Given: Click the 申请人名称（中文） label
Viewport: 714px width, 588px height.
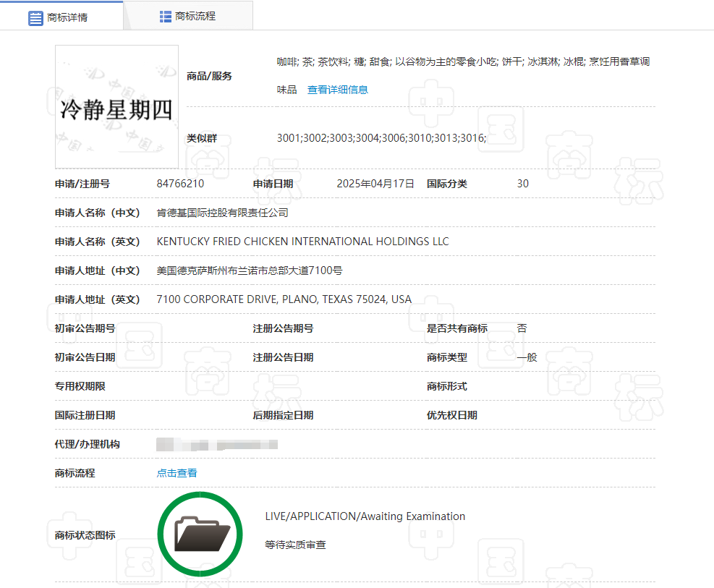Looking at the screenshot, I should pos(98,213).
